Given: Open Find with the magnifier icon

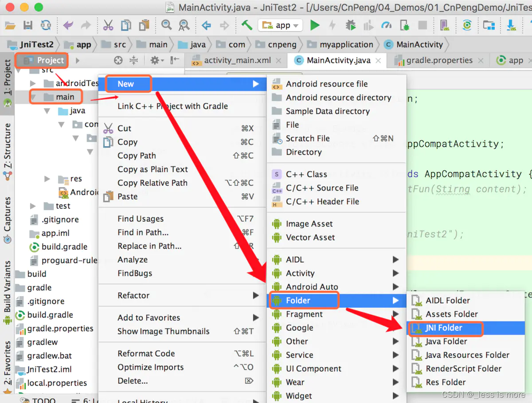Looking at the screenshot, I should [x=166, y=25].
